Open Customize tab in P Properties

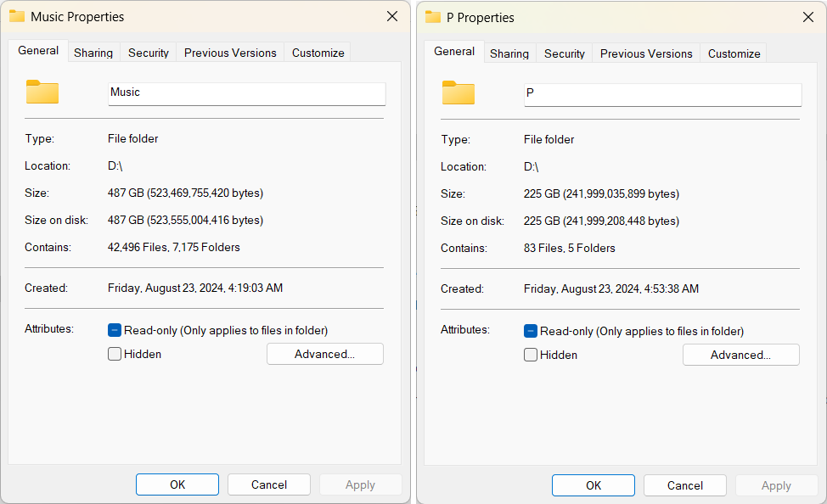pos(734,53)
